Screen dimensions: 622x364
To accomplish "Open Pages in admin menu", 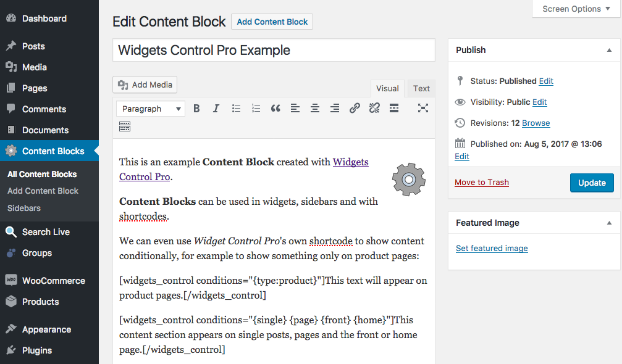I will (x=49, y=88).
